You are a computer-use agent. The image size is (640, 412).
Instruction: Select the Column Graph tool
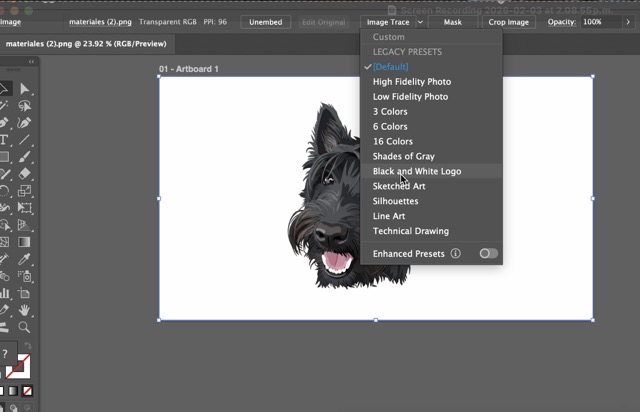pos(4,293)
